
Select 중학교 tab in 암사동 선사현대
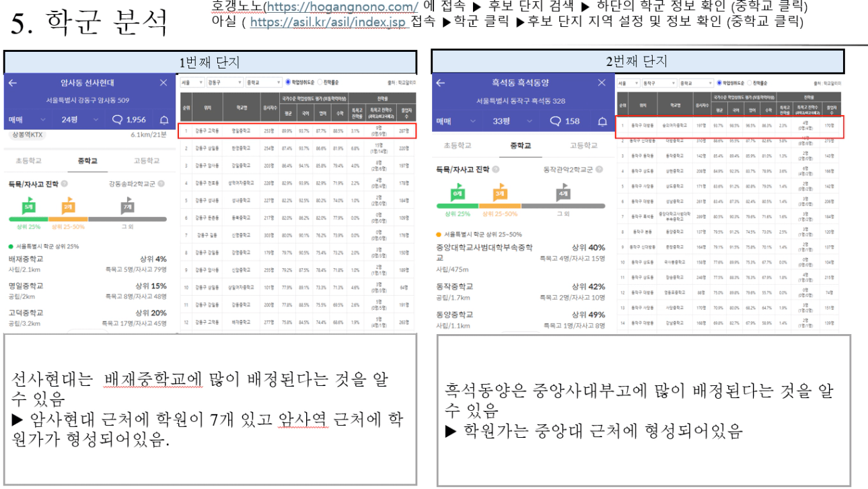(89, 161)
